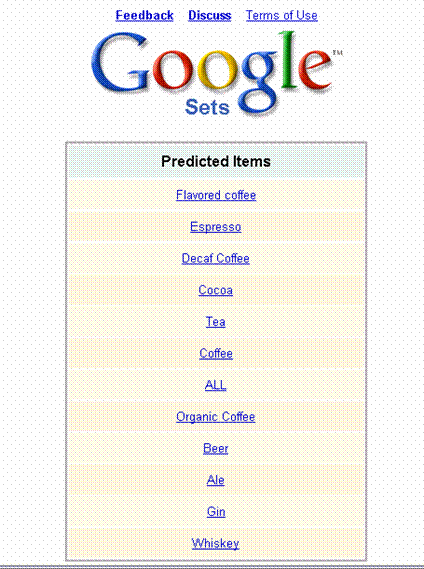Select the Ale link
This screenshot has height=569, width=424.
pyautogui.click(x=216, y=480)
